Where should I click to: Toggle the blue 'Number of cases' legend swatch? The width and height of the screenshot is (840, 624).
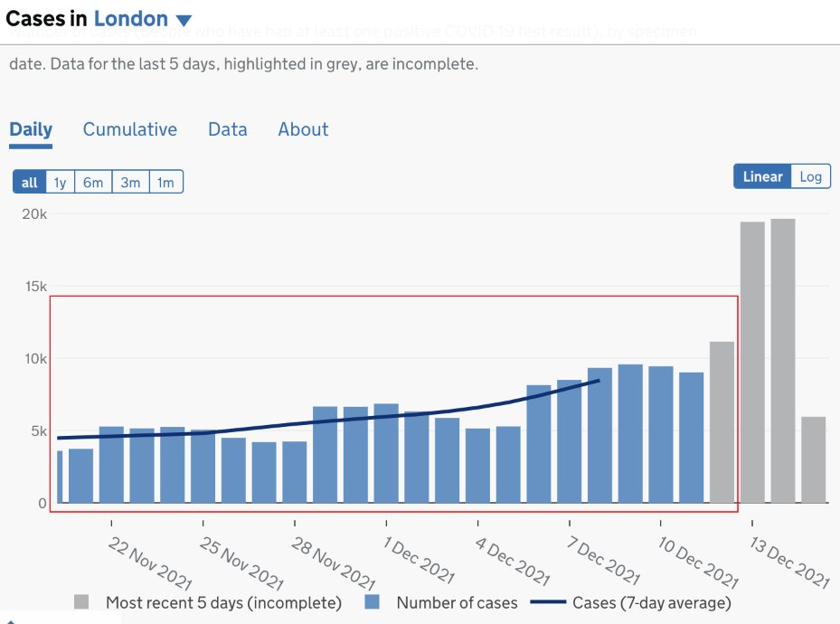(x=372, y=601)
